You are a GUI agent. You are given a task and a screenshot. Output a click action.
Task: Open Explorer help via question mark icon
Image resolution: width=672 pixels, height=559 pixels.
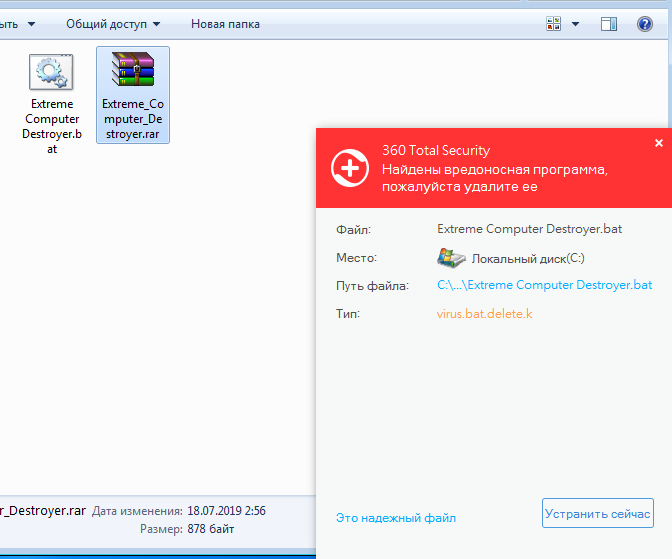(645, 24)
